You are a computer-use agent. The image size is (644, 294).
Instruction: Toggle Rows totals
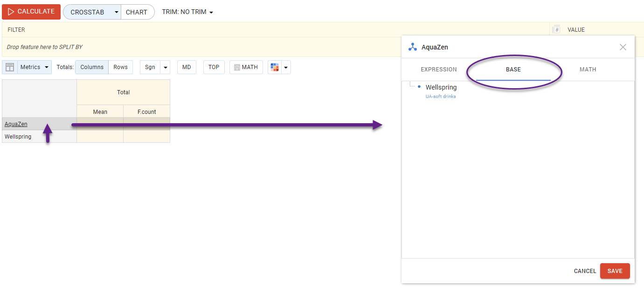pos(120,67)
